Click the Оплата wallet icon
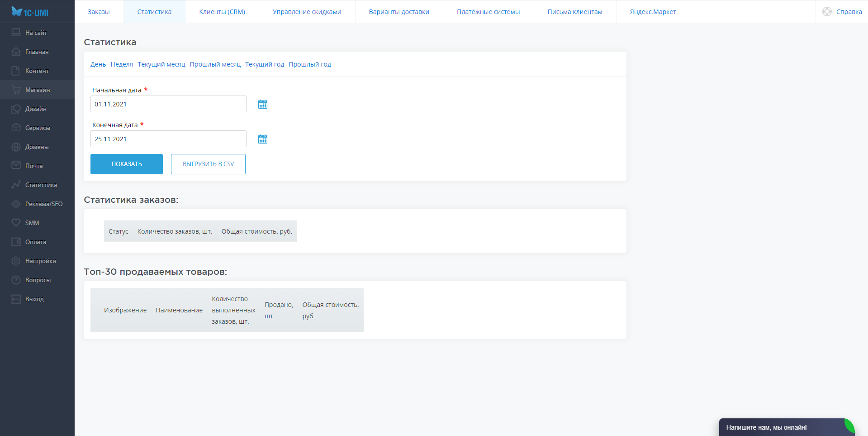 tap(16, 242)
